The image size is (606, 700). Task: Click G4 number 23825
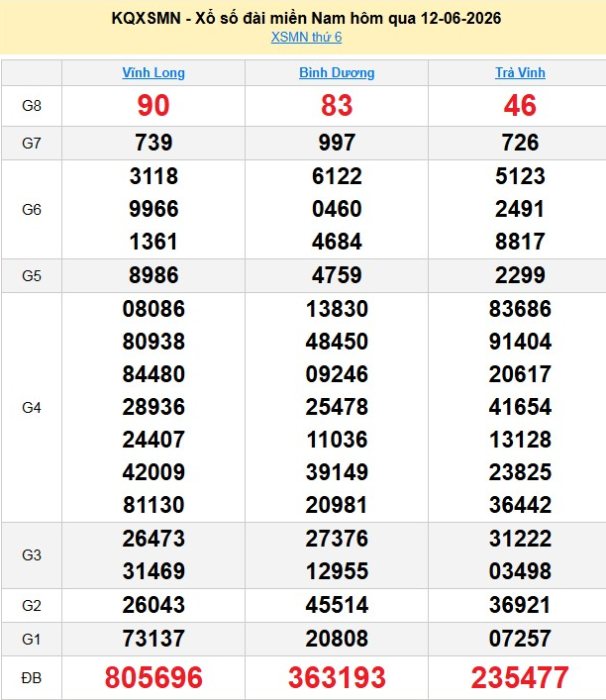pyautogui.click(x=520, y=472)
